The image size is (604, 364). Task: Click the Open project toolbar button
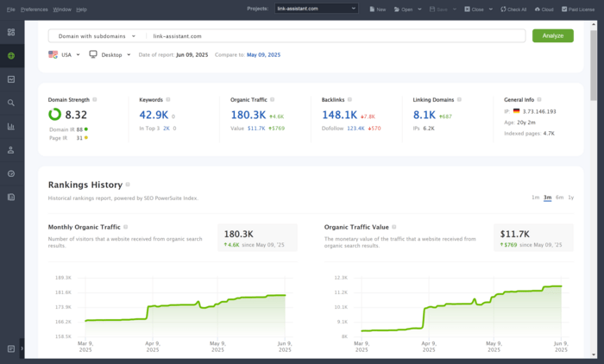403,9
